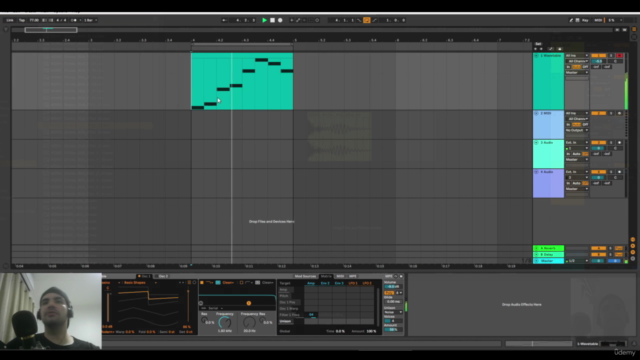
Task: Fold the 2 MIDI track
Action: tap(536, 113)
